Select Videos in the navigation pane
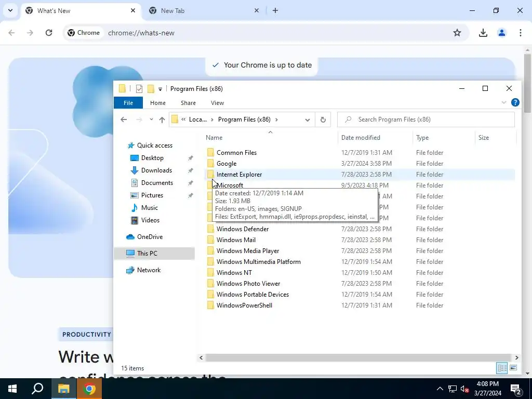Screen dimensions: 532x399 coord(150,220)
